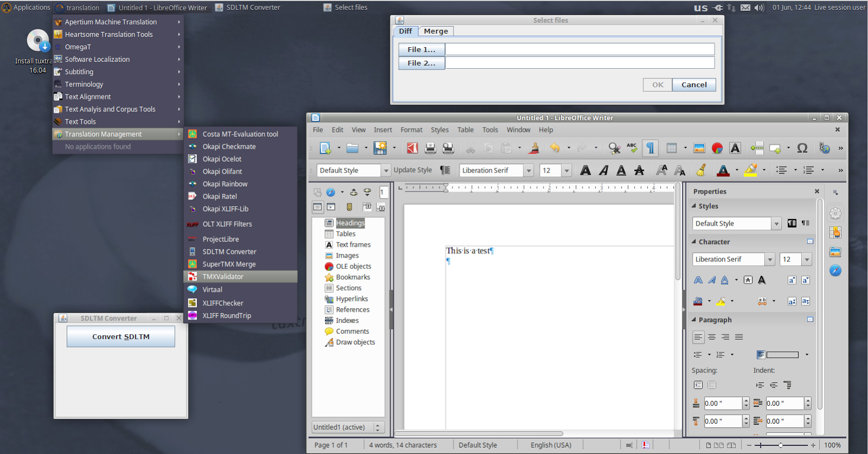
Task: Toggle Justified alignment in sidebar Paragraph section
Action: pos(739,337)
